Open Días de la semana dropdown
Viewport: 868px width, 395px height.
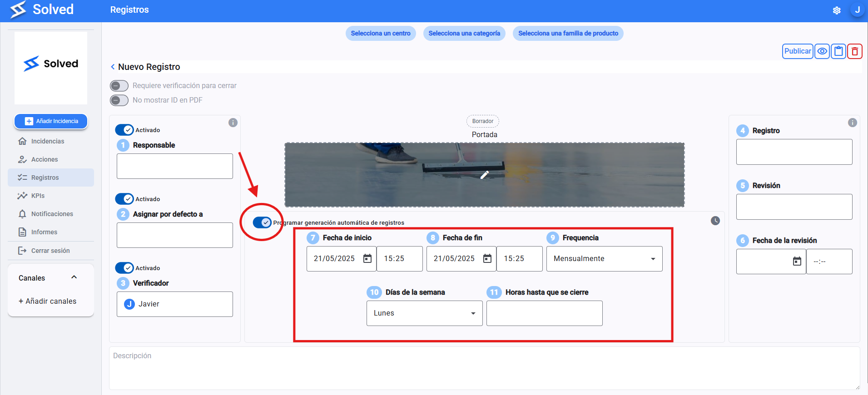point(424,313)
